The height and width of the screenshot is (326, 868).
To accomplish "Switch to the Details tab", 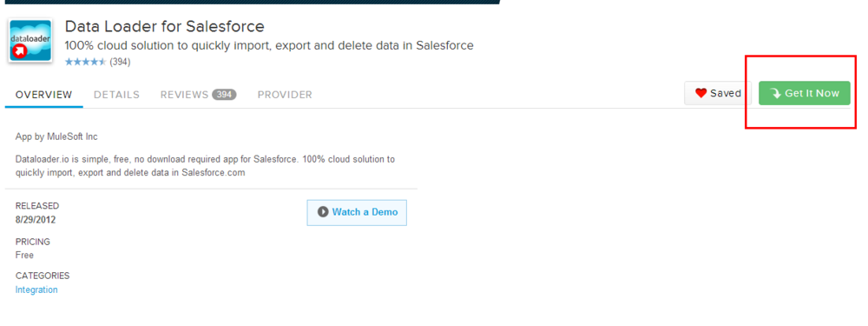I will tap(116, 95).
